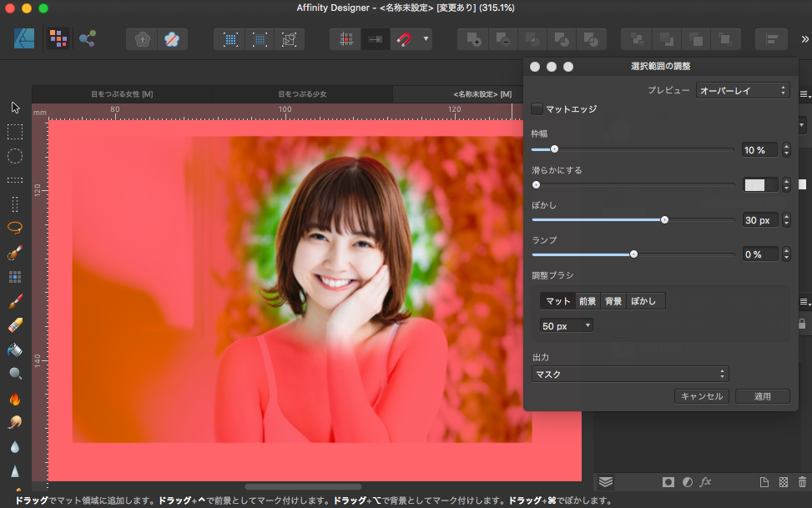
Task: Click the snapping magnet icon
Action: click(x=403, y=39)
